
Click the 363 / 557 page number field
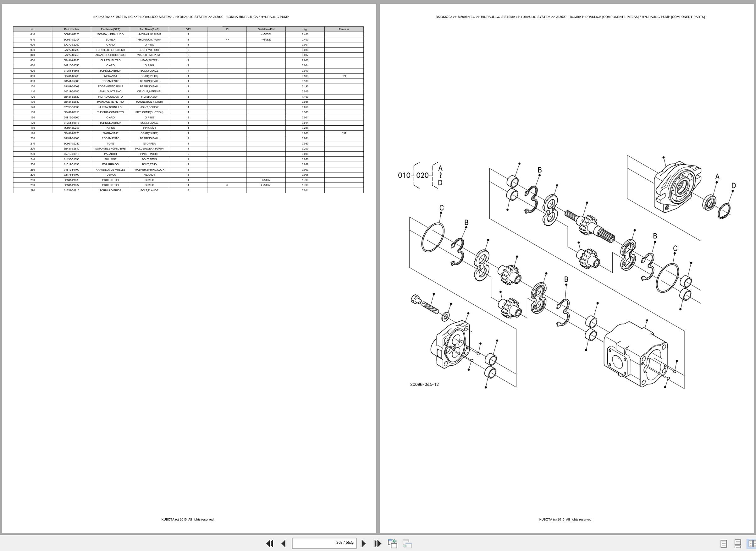click(x=324, y=543)
